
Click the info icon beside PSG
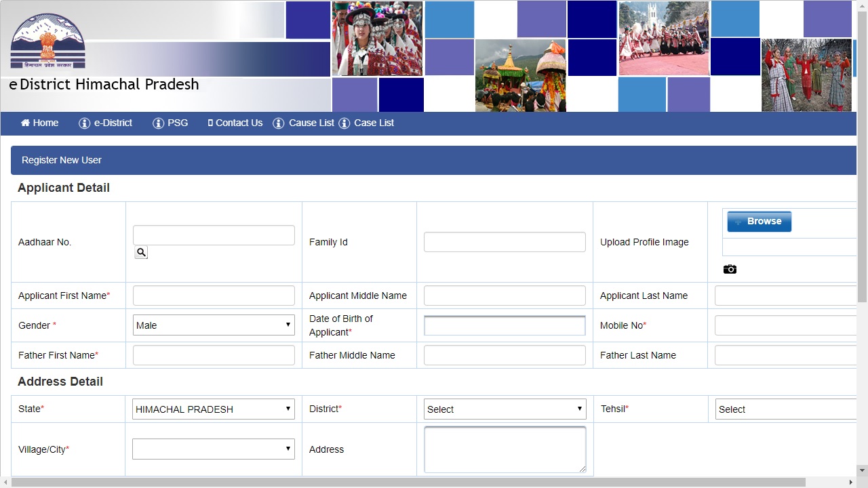[157, 123]
